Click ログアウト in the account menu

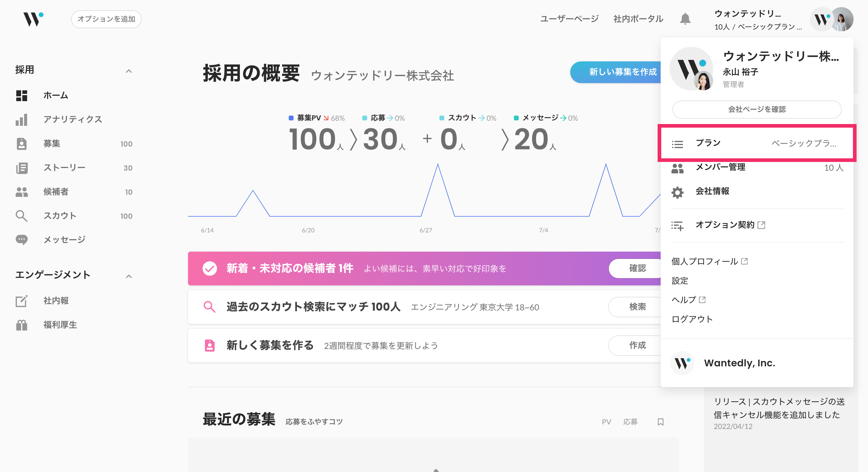(692, 319)
